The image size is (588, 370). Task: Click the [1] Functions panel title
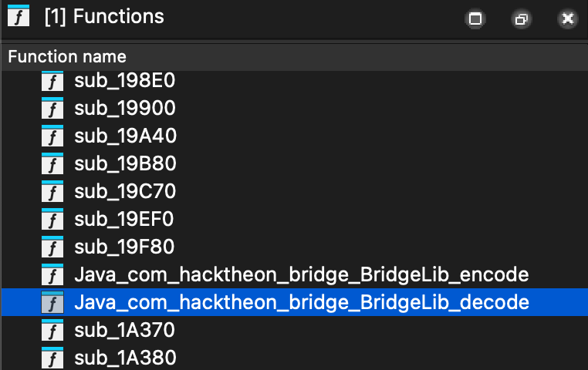[104, 16]
